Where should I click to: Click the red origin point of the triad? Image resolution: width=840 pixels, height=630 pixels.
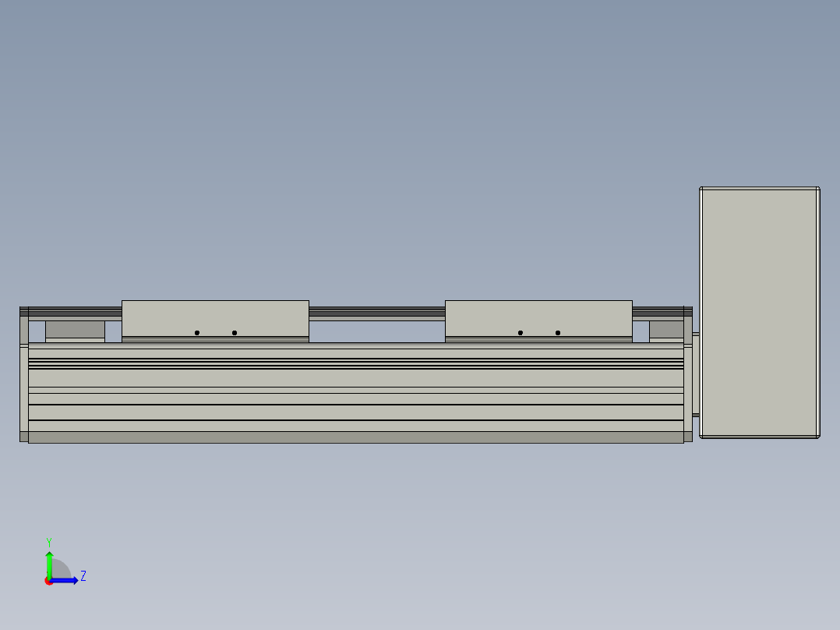pyautogui.click(x=48, y=582)
